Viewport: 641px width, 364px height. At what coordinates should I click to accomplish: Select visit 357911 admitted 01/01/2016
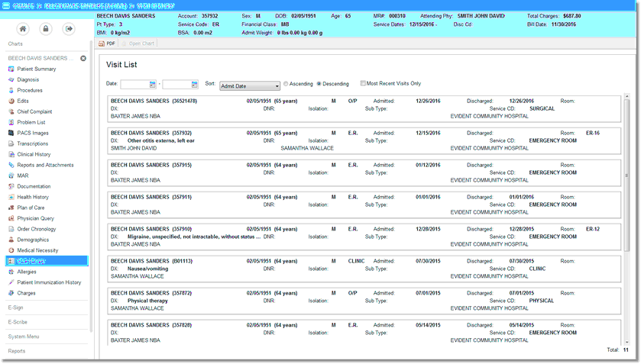click(x=364, y=205)
